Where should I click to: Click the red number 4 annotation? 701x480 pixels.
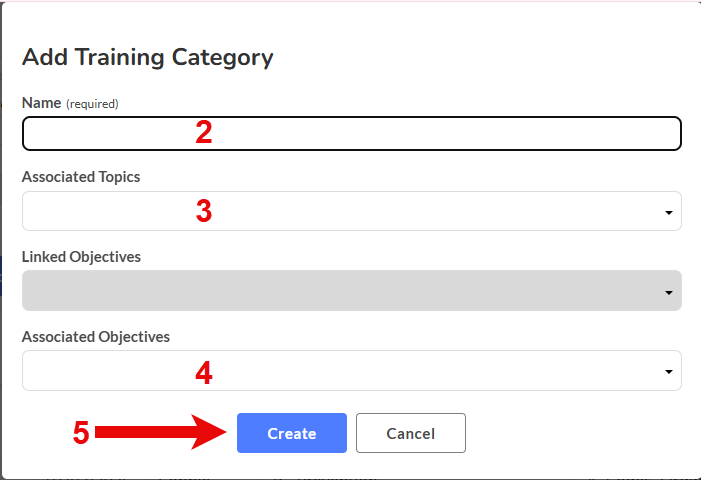point(204,373)
